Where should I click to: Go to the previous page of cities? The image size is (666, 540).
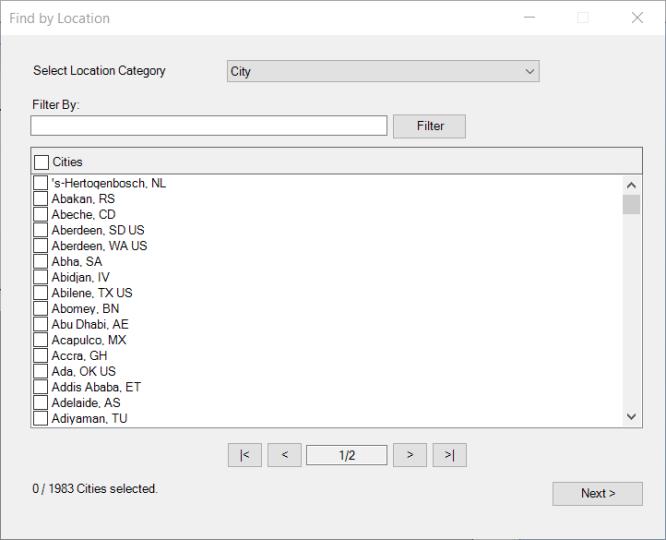284,455
